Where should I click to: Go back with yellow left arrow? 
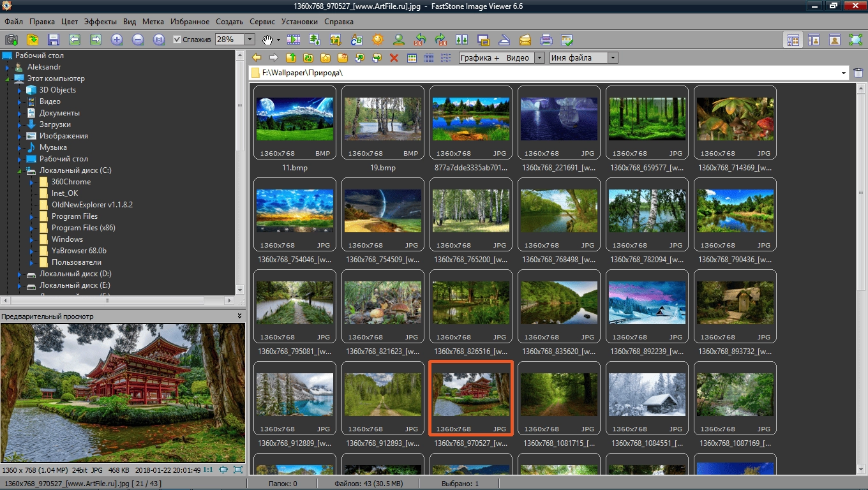[x=257, y=57]
